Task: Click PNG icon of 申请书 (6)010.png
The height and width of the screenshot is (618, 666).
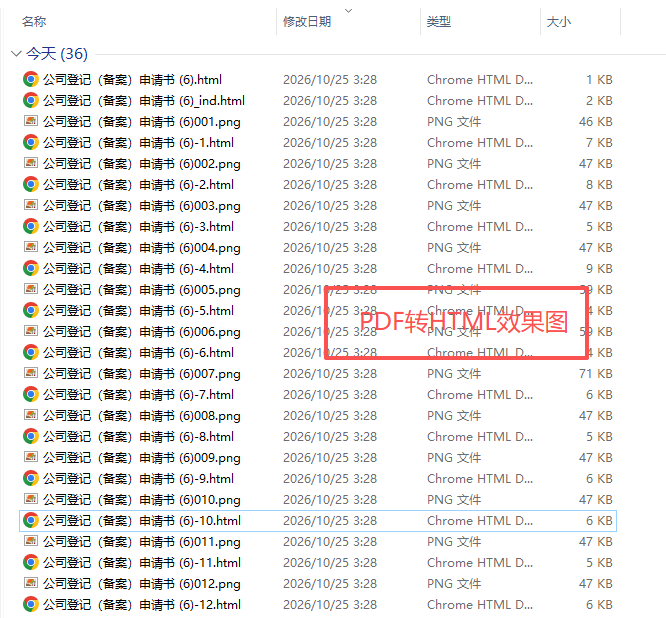Action: pos(31,499)
